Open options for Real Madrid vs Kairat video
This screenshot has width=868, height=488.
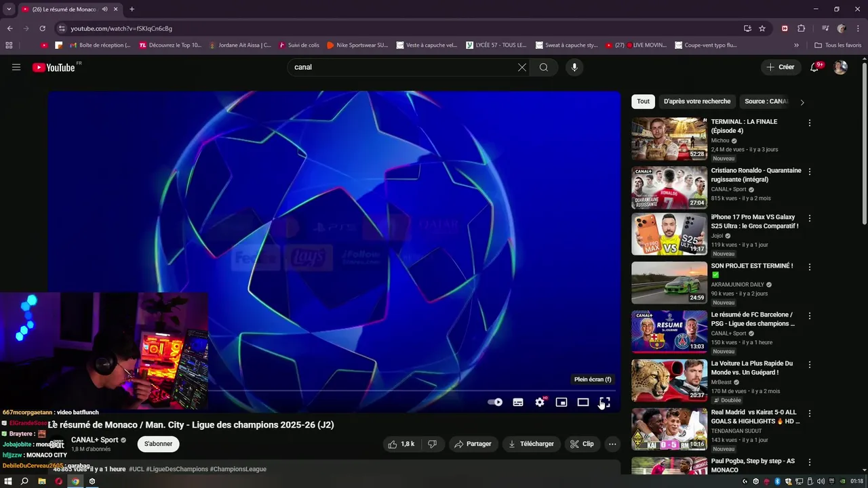(x=809, y=413)
